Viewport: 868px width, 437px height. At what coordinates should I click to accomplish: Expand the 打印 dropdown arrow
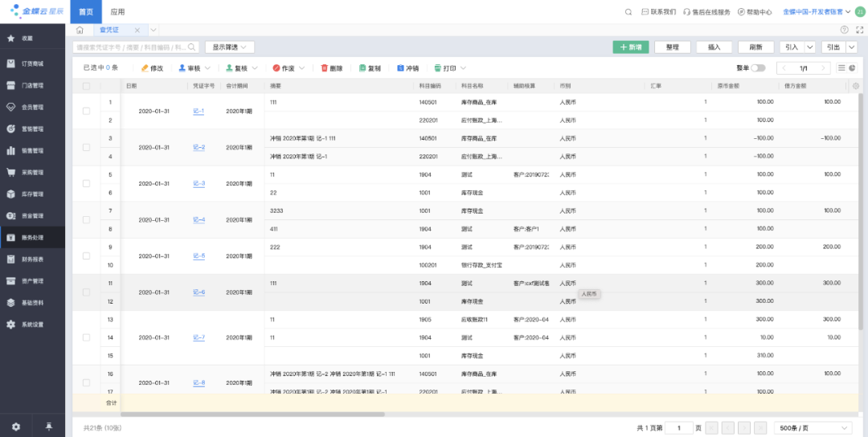(463, 68)
